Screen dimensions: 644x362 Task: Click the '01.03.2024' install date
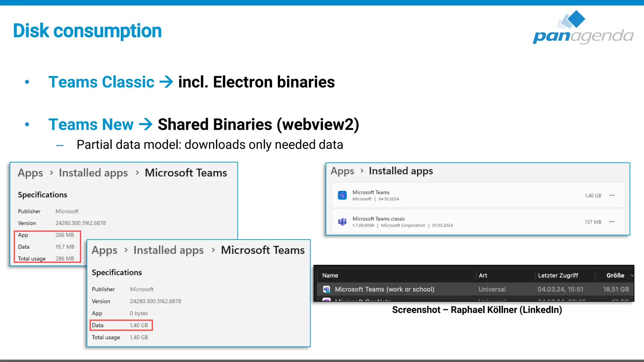(442, 225)
